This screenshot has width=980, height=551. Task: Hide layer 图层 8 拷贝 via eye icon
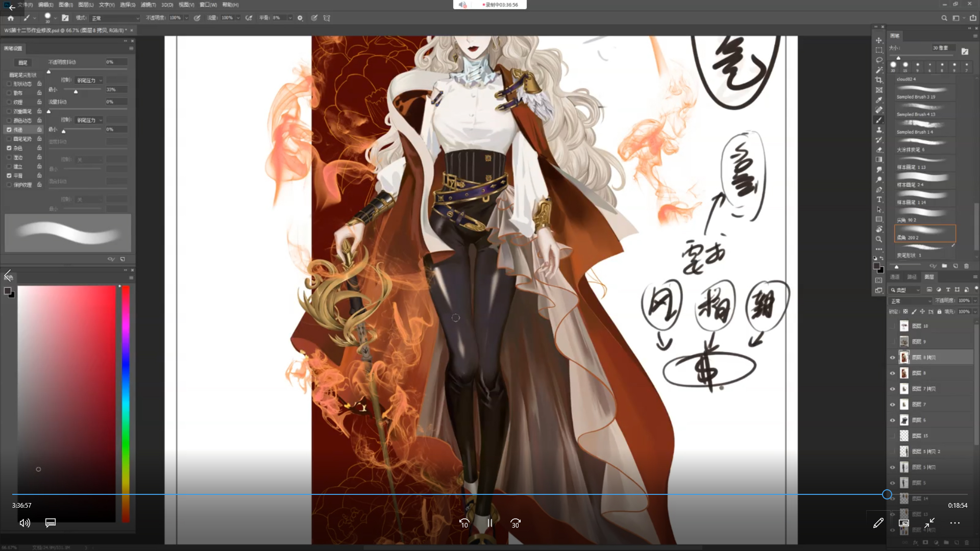[x=893, y=358]
